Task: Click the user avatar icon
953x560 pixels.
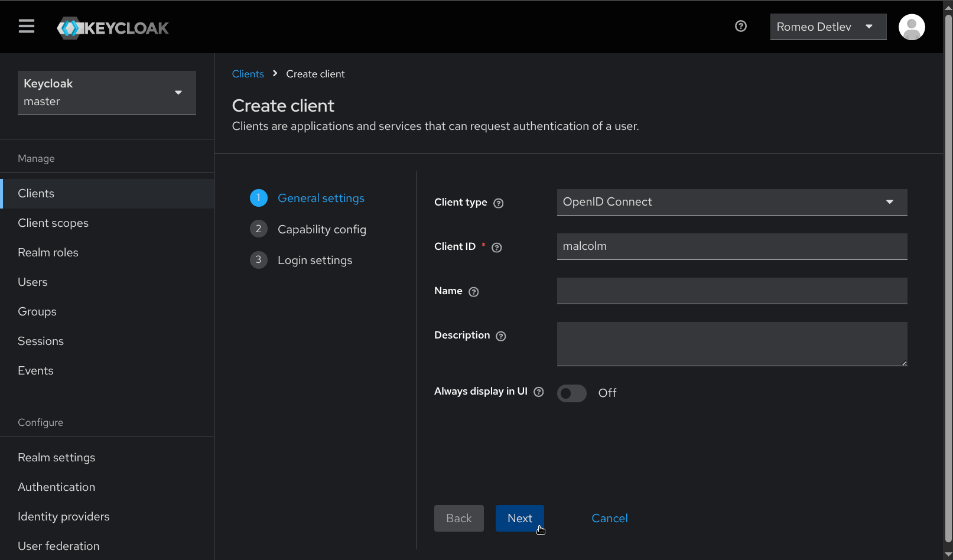Action: (x=912, y=27)
